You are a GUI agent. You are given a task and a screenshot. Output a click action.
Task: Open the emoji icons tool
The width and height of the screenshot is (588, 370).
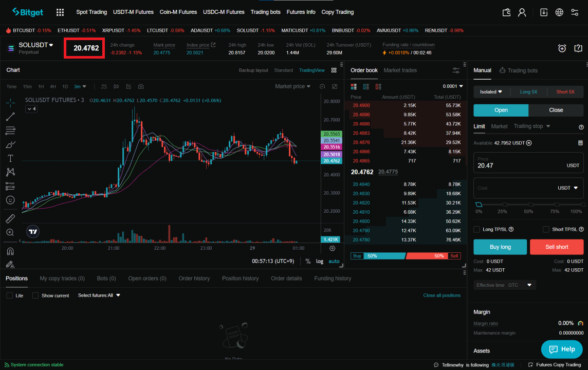tap(10, 200)
